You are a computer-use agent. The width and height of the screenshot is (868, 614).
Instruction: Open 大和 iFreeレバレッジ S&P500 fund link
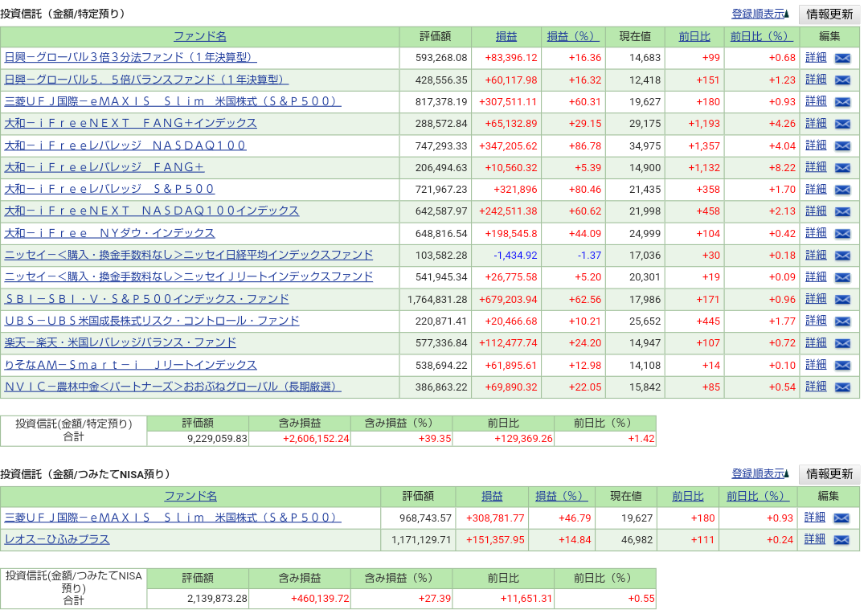pyautogui.click(x=109, y=189)
